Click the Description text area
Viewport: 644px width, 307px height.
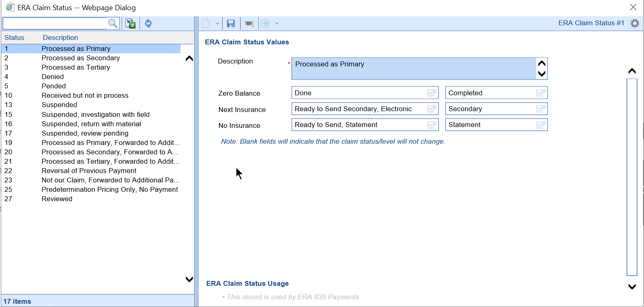(414, 68)
